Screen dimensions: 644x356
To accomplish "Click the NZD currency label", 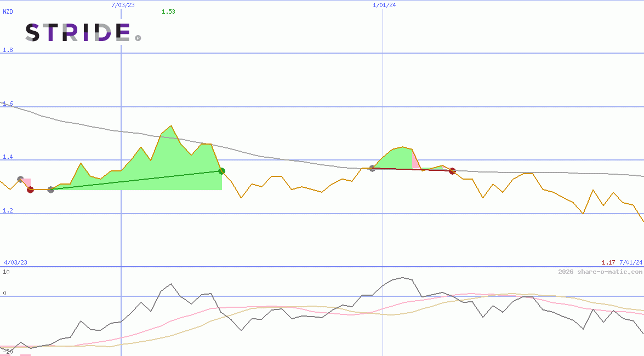I will 8,12.
